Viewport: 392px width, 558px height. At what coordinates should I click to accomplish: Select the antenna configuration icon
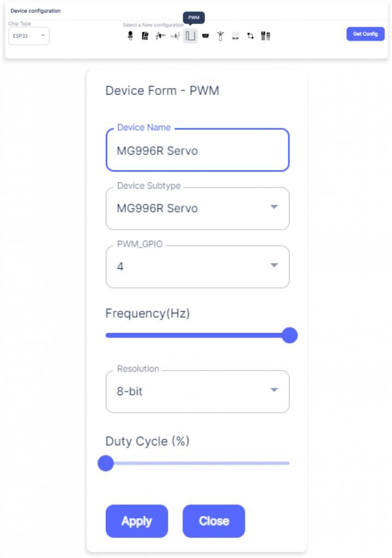pyautogui.click(x=220, y=36)
